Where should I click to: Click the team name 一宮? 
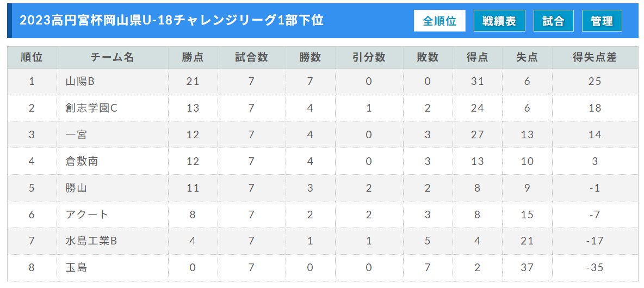tap(76, 135)
